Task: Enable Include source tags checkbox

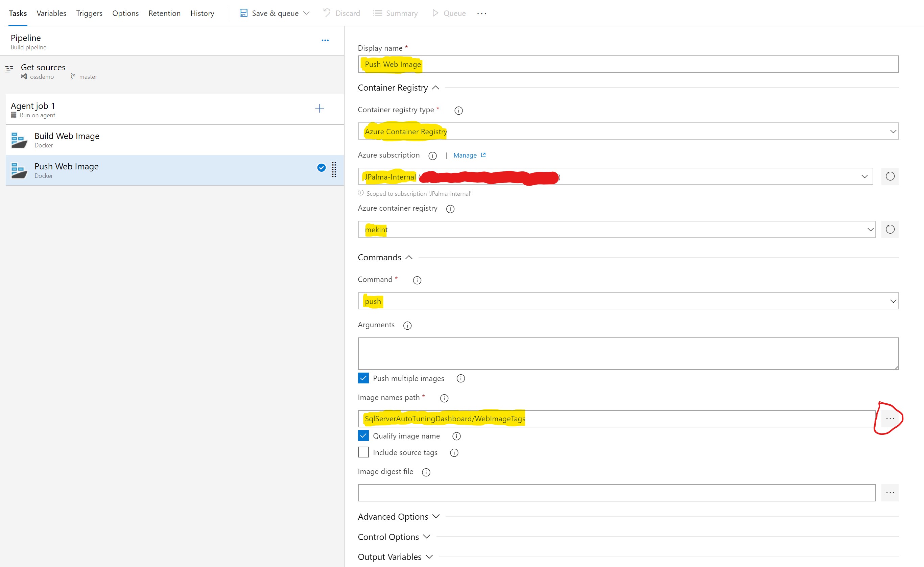Action: tap(363, 452)
